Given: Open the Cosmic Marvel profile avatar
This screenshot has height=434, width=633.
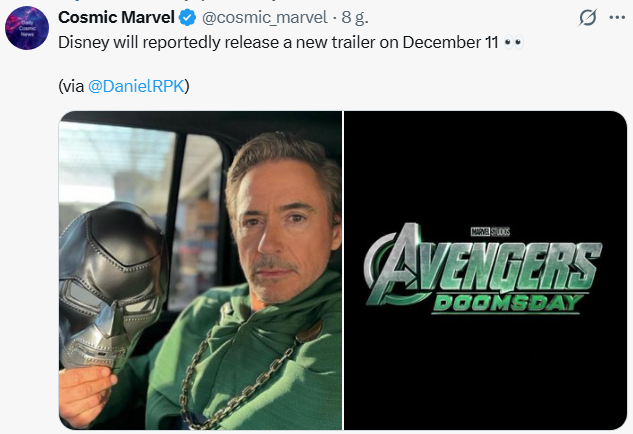Looking at the screenshot, I should (x=27, y=25).
